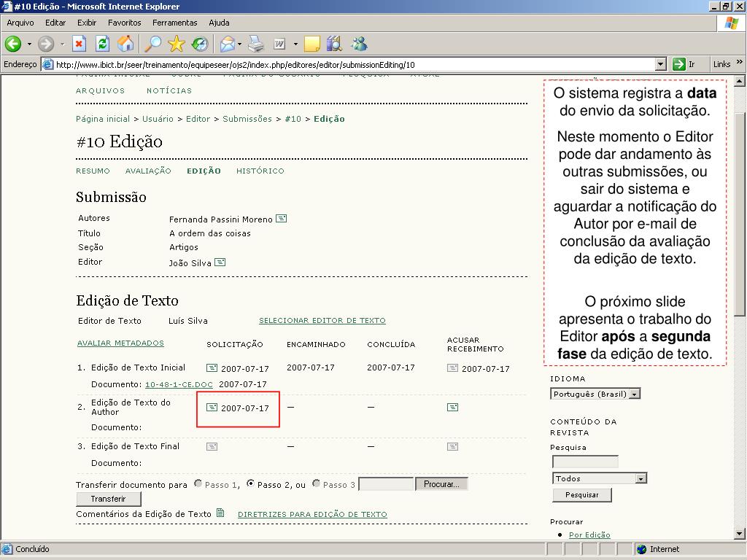Click acknowledge email icon for Edição de Texto do Author
This screenshot has width=747, height=560.
pos(452,407)
